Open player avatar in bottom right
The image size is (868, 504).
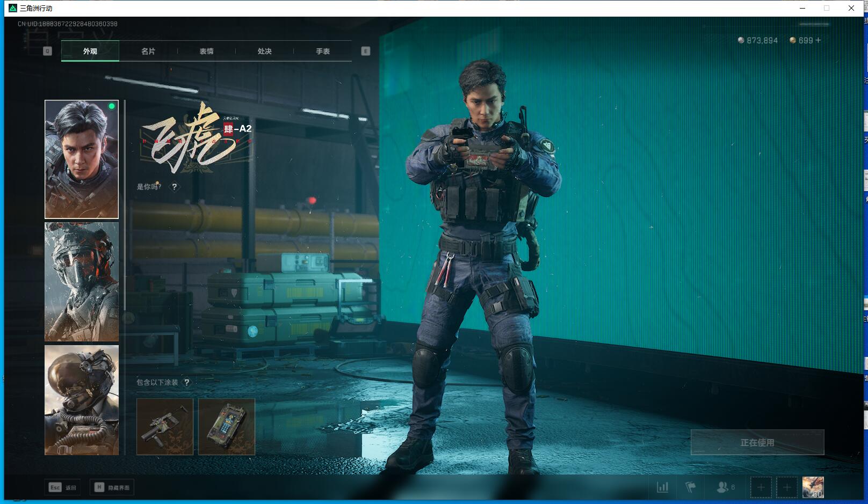(x=813, y=487)
